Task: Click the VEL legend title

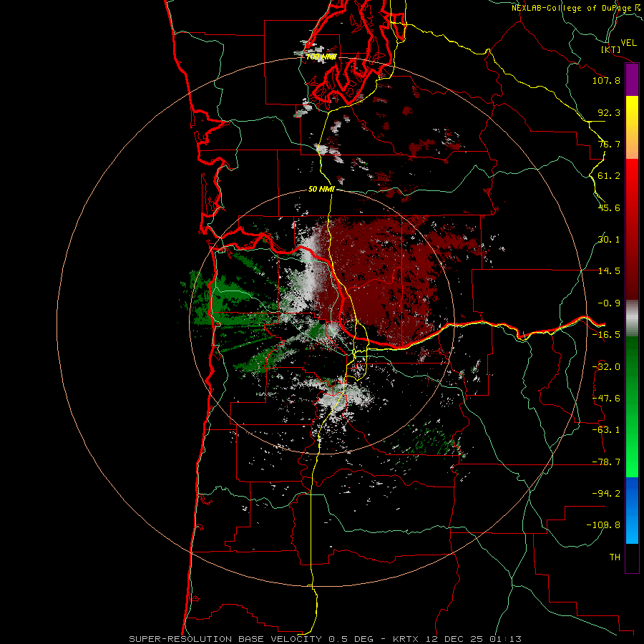Action: 628,43
